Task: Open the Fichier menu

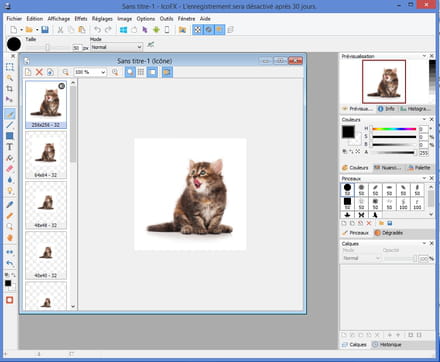Action: click(x=14, y=19)
